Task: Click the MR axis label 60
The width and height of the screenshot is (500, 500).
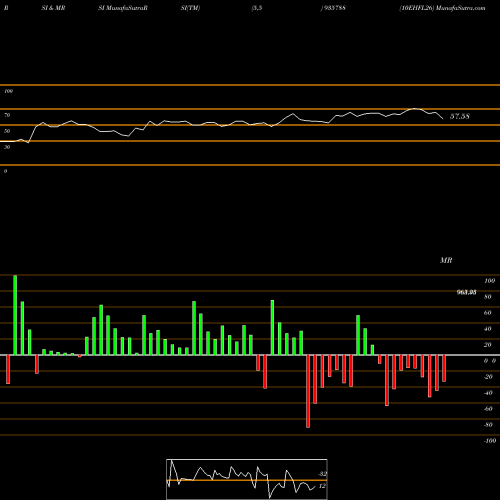Action: 488,313
